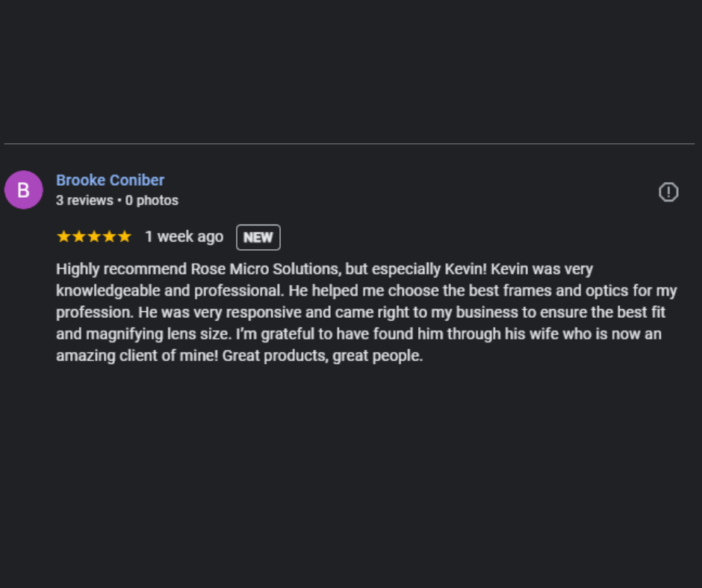The width and height of the screenshot is (702, 588).
Task: Click the fourth gold star
Action: pyautogui.click(x=109, y=237)
